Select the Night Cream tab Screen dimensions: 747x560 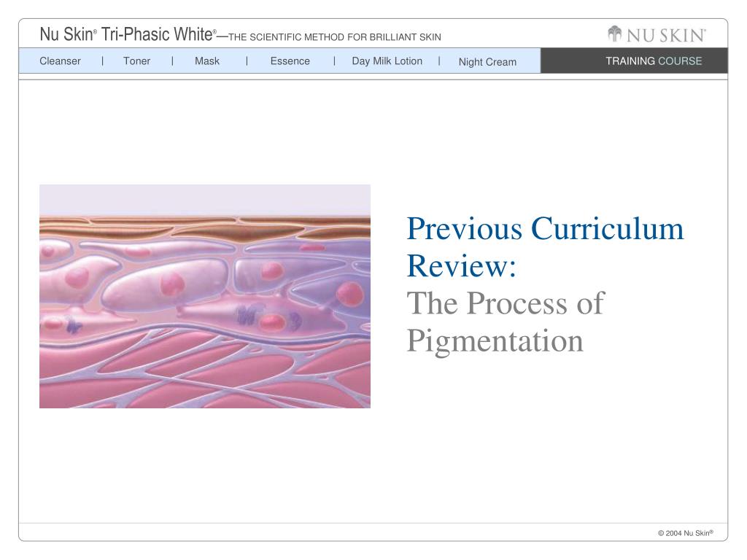[487, 62]
